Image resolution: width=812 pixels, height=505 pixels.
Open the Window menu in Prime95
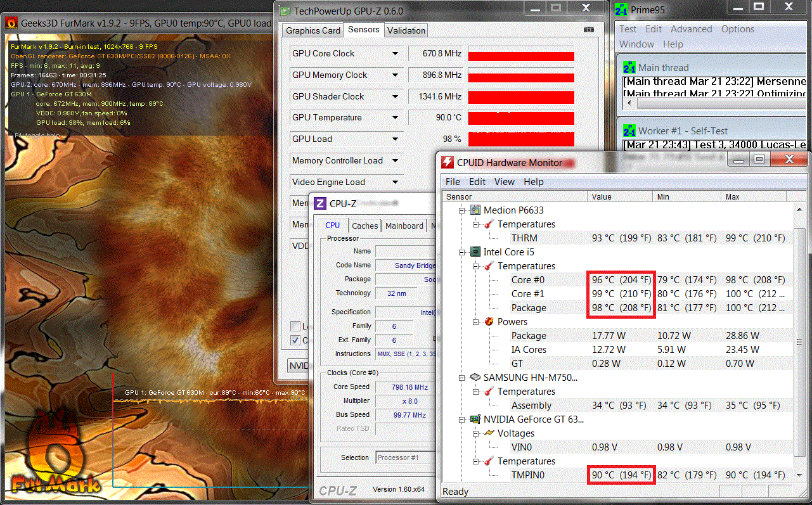(637, 44)
